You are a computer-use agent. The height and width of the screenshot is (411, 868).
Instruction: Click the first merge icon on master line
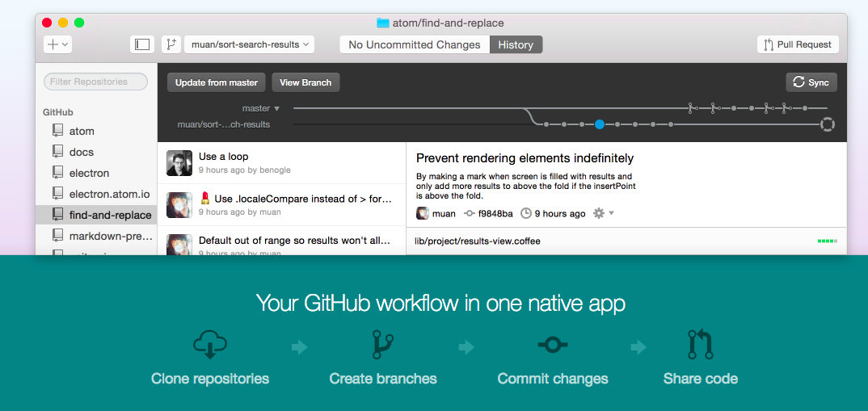tap(692, 108)
